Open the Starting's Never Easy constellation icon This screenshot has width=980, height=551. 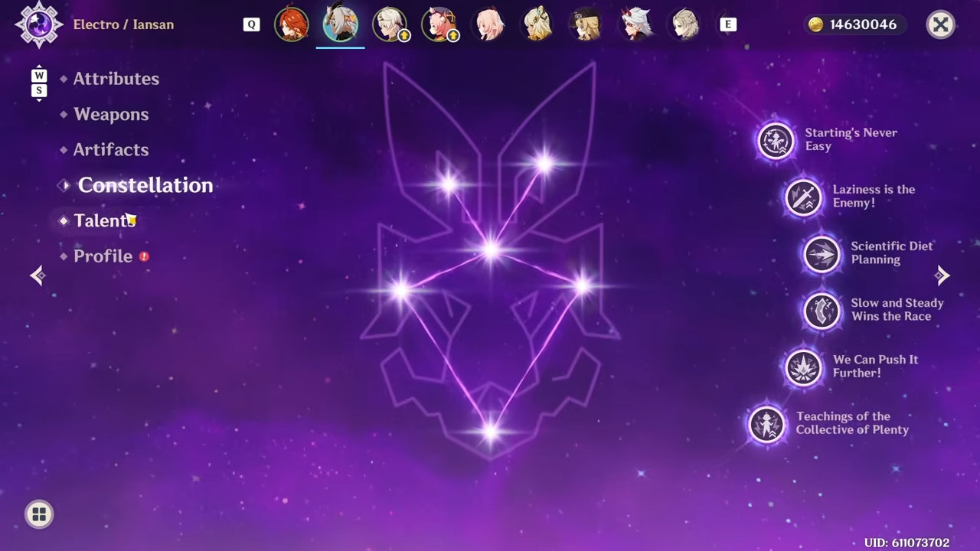click(776, 141)
